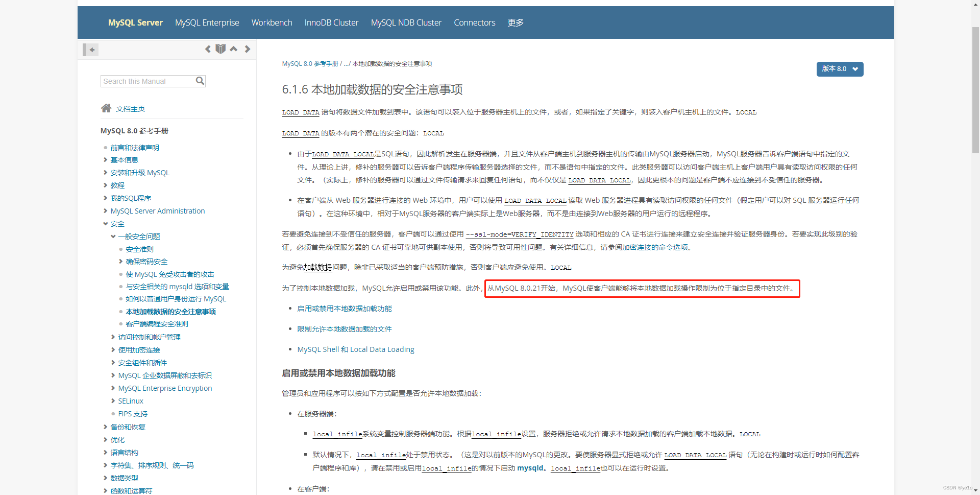Expand the 基本信息 tree section

[106, 159]
